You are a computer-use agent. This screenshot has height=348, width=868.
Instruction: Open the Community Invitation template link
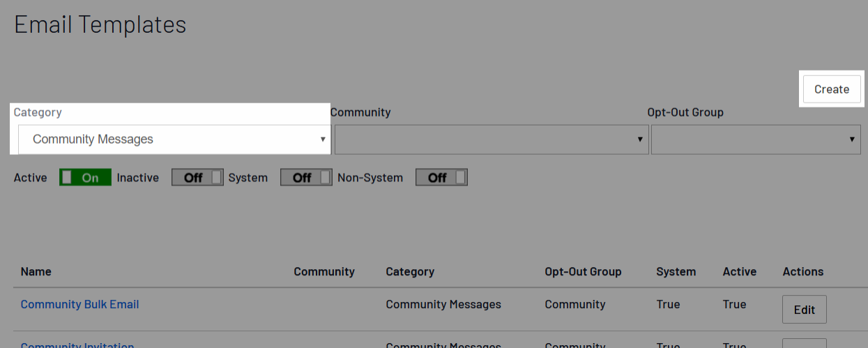click(x=77, y=345)
